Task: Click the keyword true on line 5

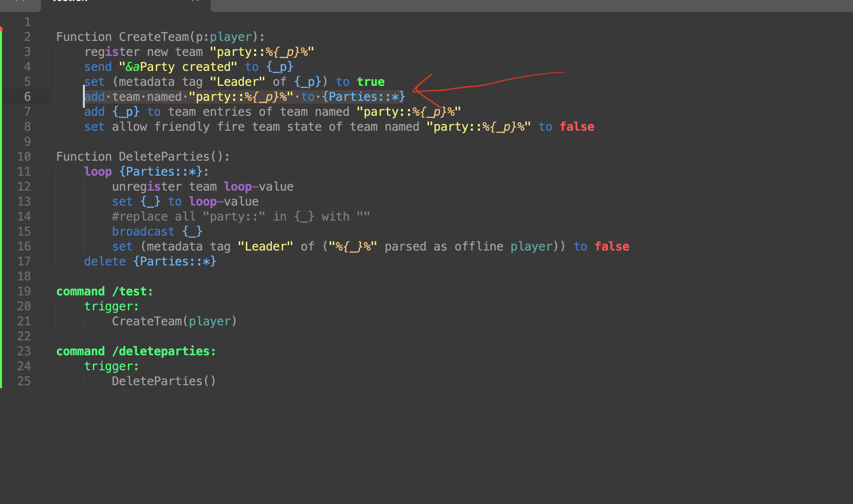Action: click(371, 81)
